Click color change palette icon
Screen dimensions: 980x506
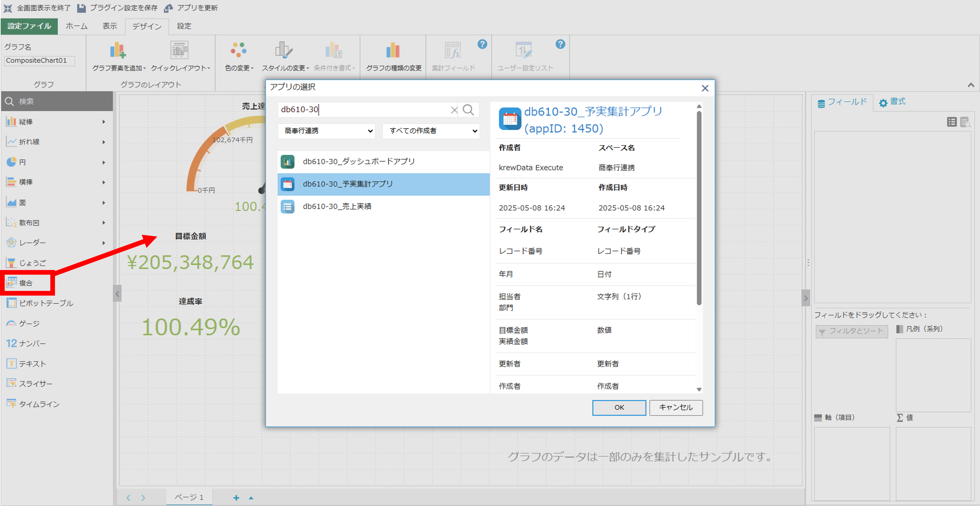pos(239,50)
